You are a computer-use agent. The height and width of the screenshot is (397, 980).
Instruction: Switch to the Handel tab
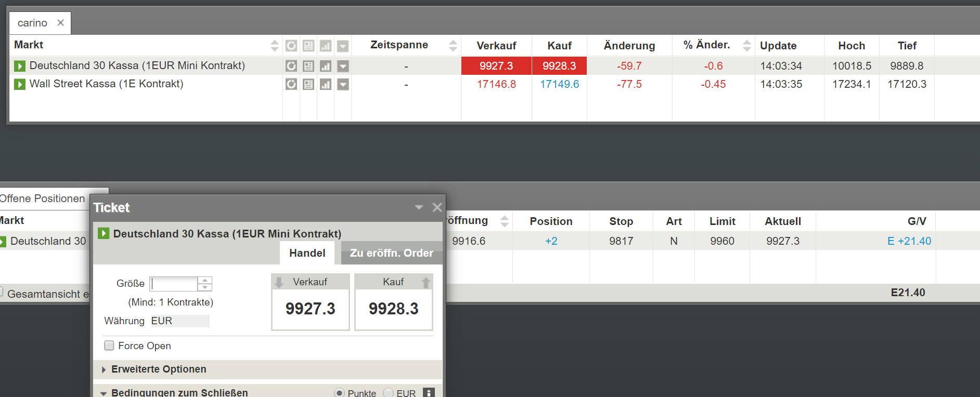(x=307, y=253)
